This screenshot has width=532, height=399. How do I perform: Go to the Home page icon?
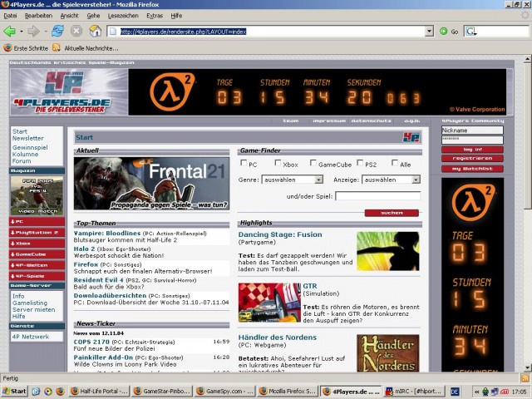[96, 32]
